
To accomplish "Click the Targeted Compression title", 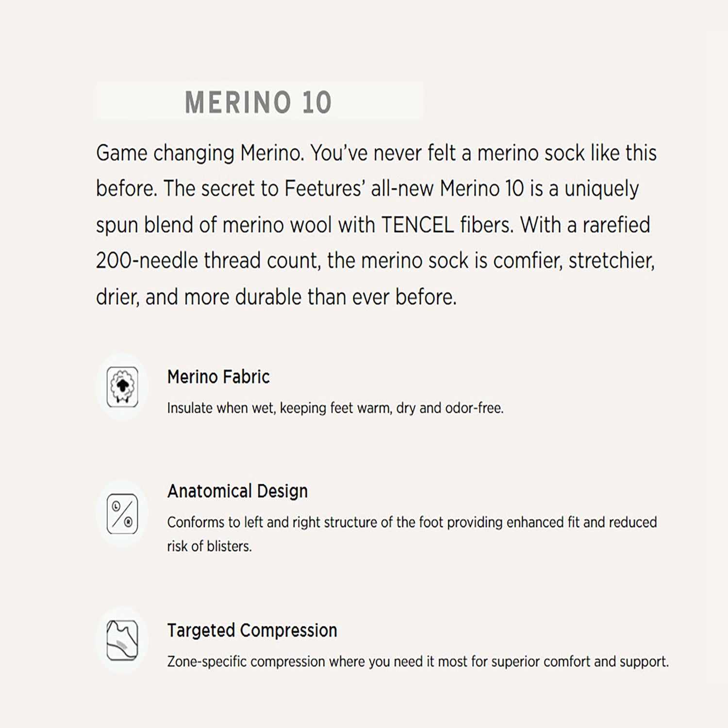I will coord(252,630).
